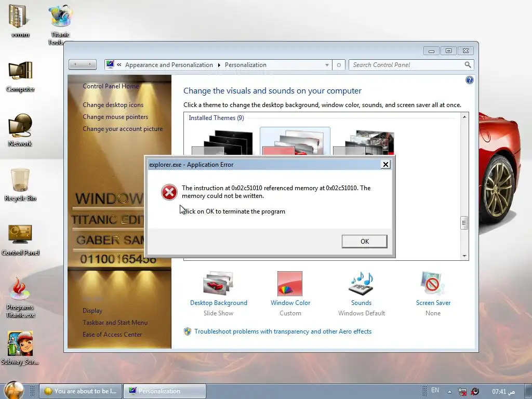The height and width of the screenshot is (399, 532).
Task: Click the refresh button beside address bar
Action: (339, 65)
